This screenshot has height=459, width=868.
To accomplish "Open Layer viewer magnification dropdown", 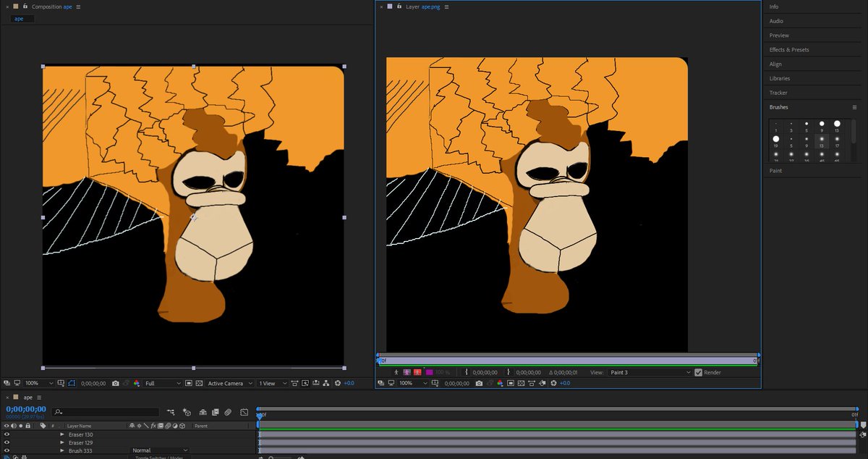I will (414, 384).
